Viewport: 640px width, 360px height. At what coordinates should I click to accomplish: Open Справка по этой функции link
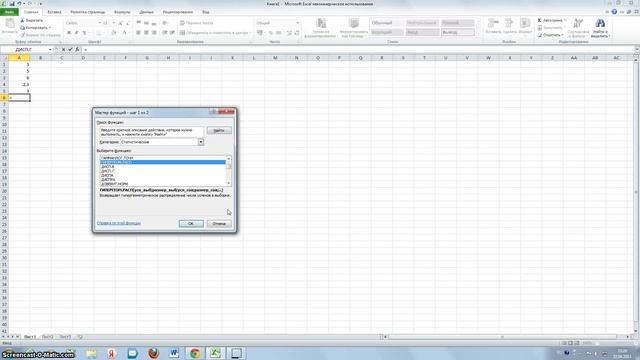(119, 223)
